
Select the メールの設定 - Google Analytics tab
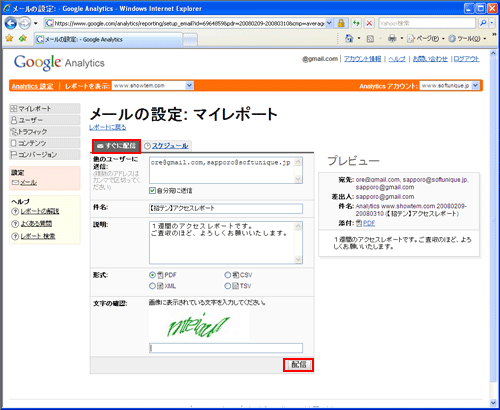(108, 39)
